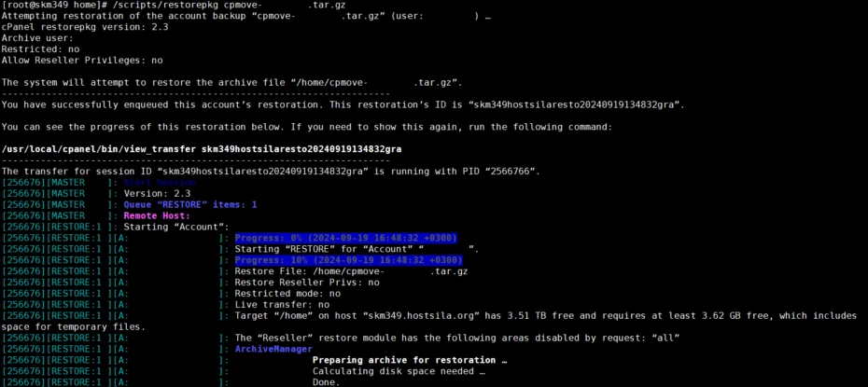Click the "You have successfully enqueued" line

[x=343, y=105]
